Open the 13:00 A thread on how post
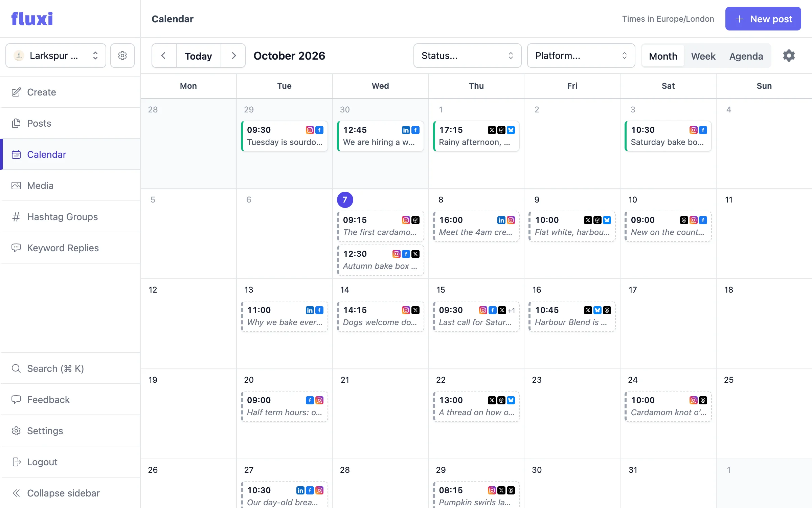 [x=476, y=406]
